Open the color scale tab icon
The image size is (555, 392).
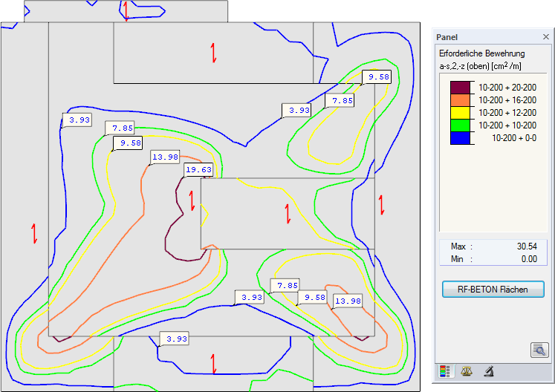(x=444, y=371)
